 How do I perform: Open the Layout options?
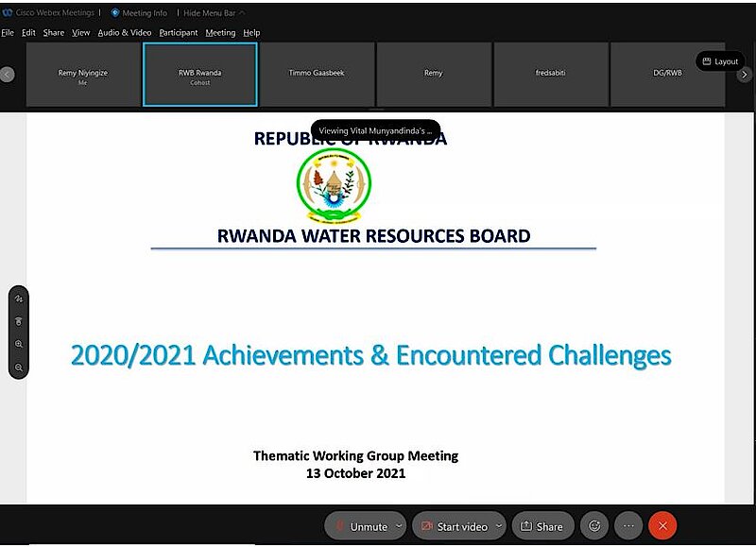tap(720, 61)
